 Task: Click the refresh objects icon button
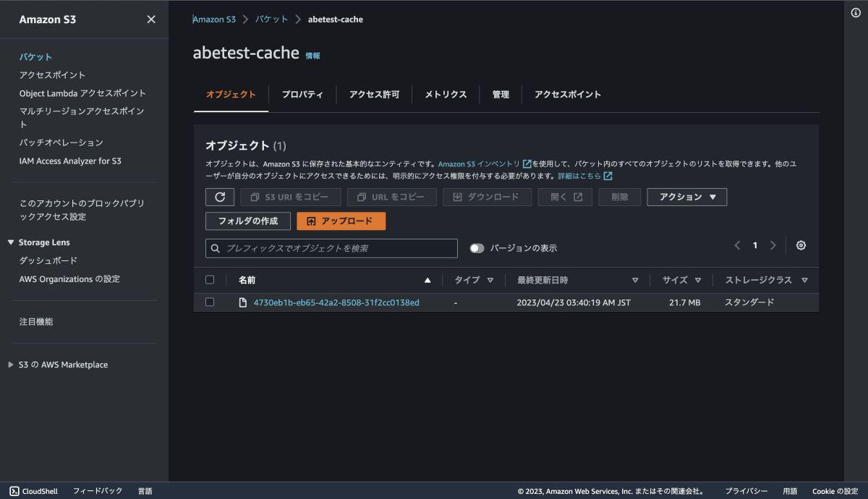(220, 197)
